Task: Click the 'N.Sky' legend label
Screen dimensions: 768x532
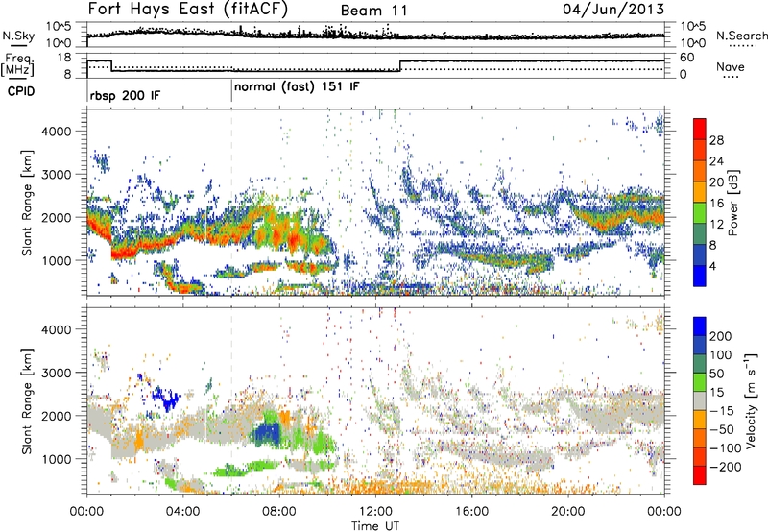Action: coord(18,36)
